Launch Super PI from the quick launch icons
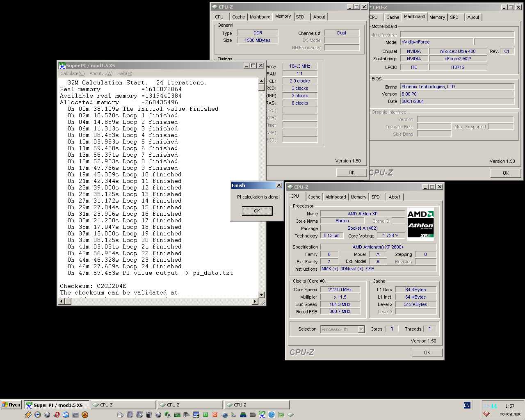The width and height of the screenshot is (525, 420). pos(262,415)
